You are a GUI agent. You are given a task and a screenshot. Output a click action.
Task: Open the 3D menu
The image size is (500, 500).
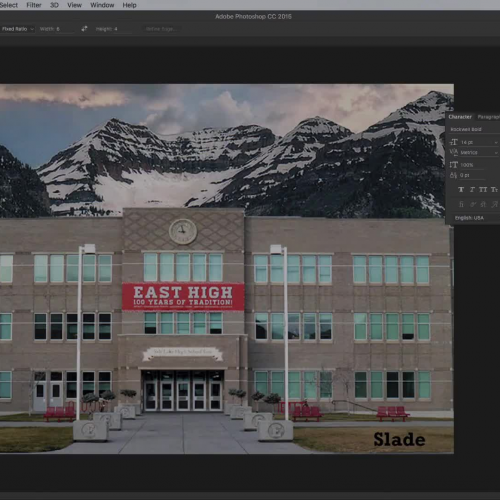coord(54,5)
